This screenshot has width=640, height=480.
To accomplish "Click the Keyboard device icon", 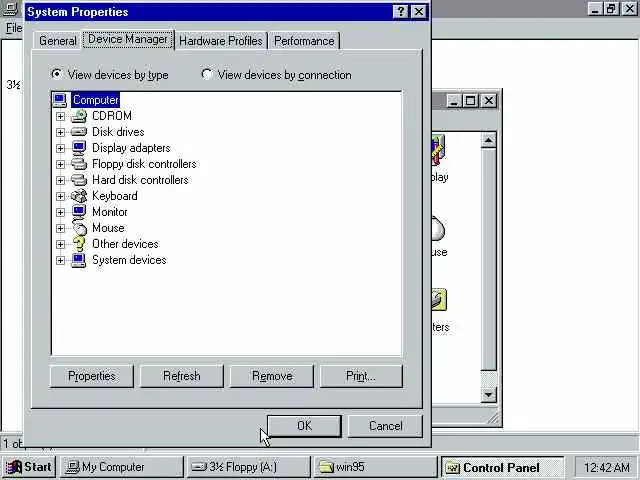I will pyautogui.click(x=79, y=196).
